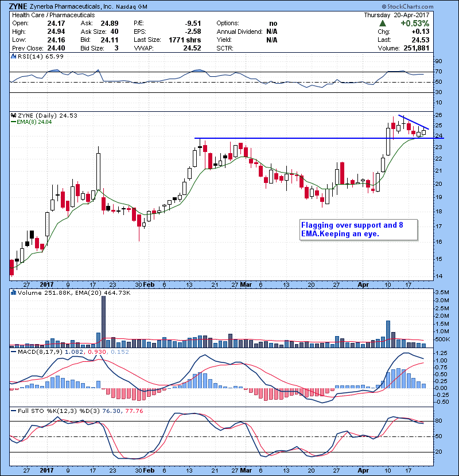Click the RSI(14) indicator panel icon
The image size is (459, 476).
pyautogui.click(x=13, y=56)
